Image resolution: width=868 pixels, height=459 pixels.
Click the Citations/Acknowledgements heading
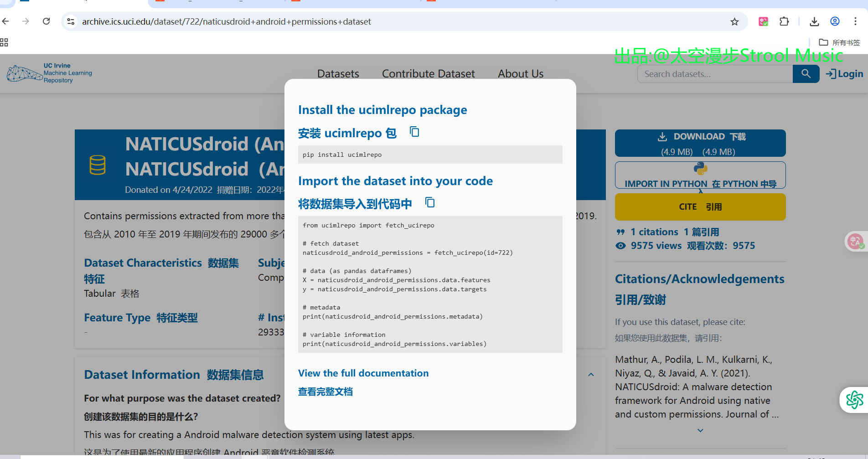click(700, 279)
